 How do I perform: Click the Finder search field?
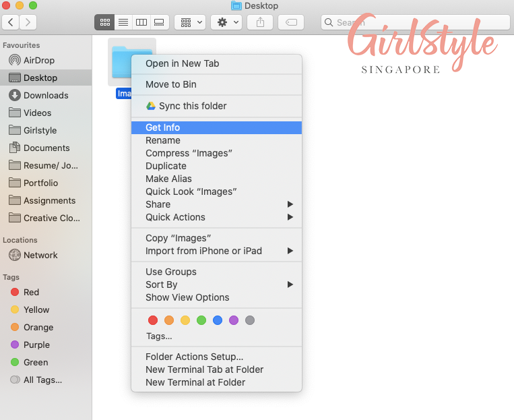pyautogui.click(x=416, y=22)
